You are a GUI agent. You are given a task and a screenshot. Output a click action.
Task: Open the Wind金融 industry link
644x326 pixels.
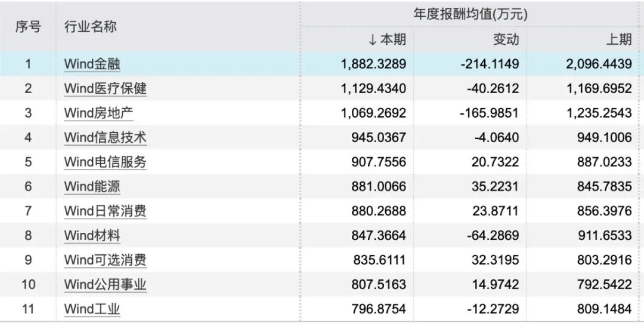(92, 64)
